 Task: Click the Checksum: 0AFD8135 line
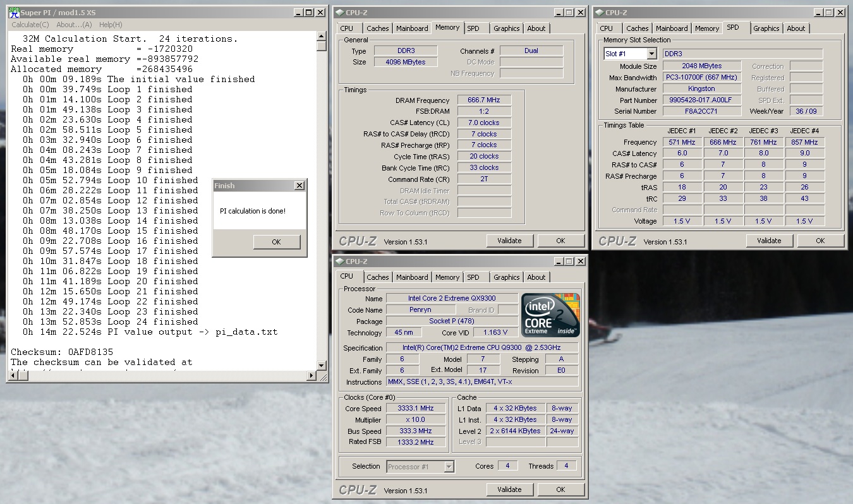coord(62,352)
